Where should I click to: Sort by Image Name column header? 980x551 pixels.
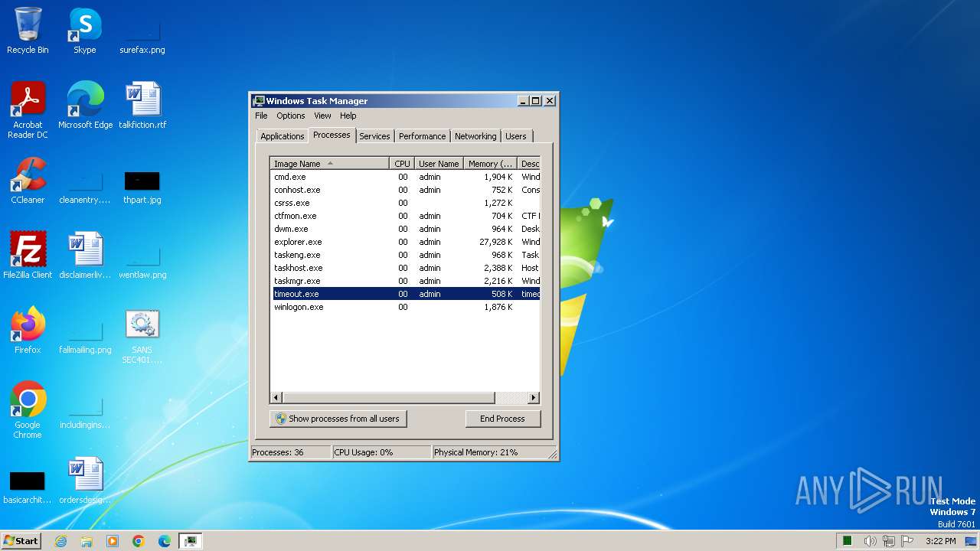(329, 164)
